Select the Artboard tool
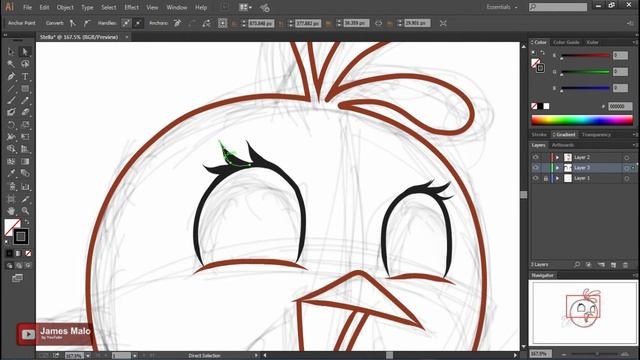Image resolution: width=640 pixels, height=360 pixels. click(11, 199)
